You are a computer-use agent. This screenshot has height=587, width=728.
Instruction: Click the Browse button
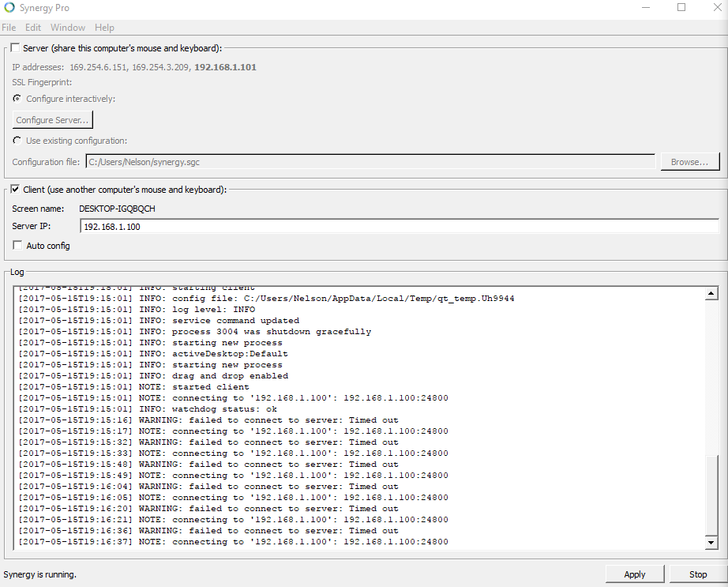689,162
